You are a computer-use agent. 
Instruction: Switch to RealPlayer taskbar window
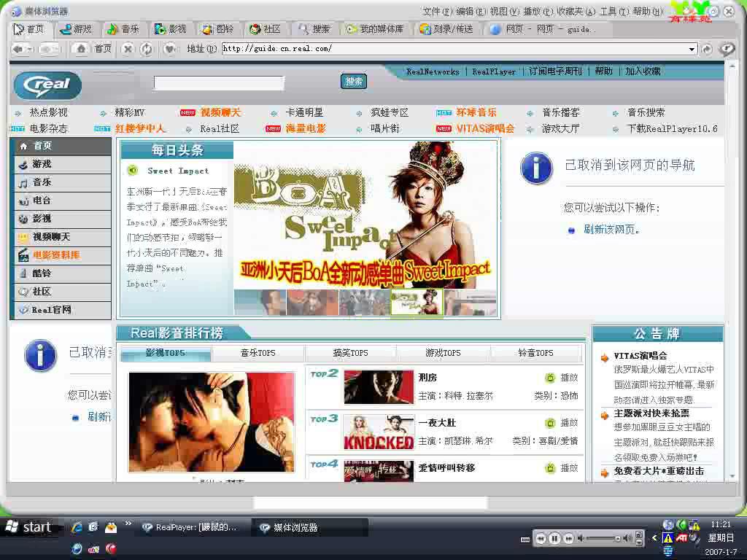coord(193,528)
